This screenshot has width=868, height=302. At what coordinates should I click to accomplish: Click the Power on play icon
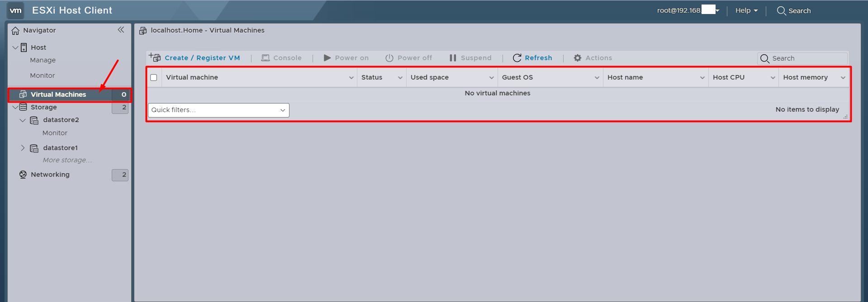[327, 58]
